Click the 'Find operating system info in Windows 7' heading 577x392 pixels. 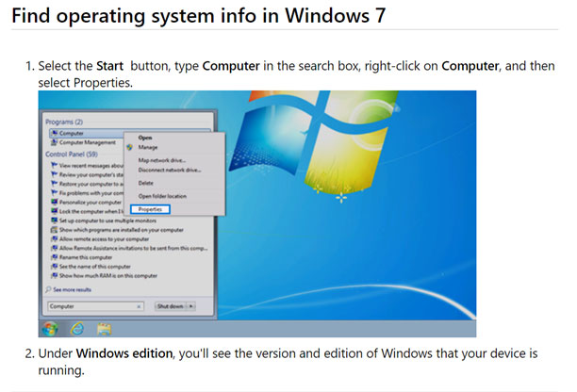tap(199, 15)
